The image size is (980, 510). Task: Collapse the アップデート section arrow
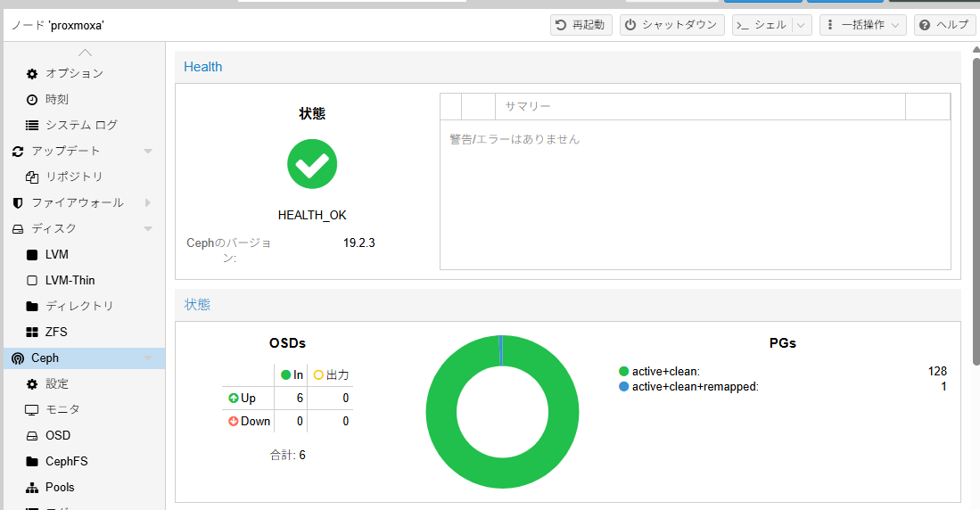148,151
